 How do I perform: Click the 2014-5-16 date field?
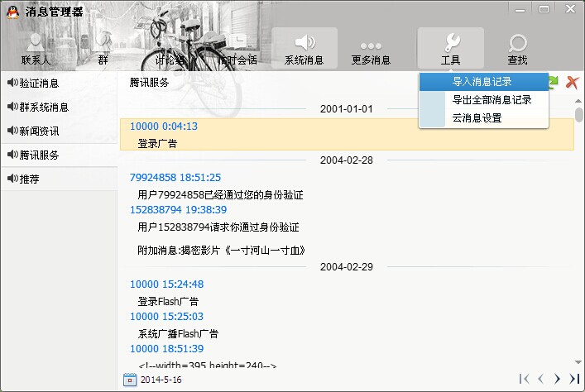pyautogui.click(x=161, y=380)
